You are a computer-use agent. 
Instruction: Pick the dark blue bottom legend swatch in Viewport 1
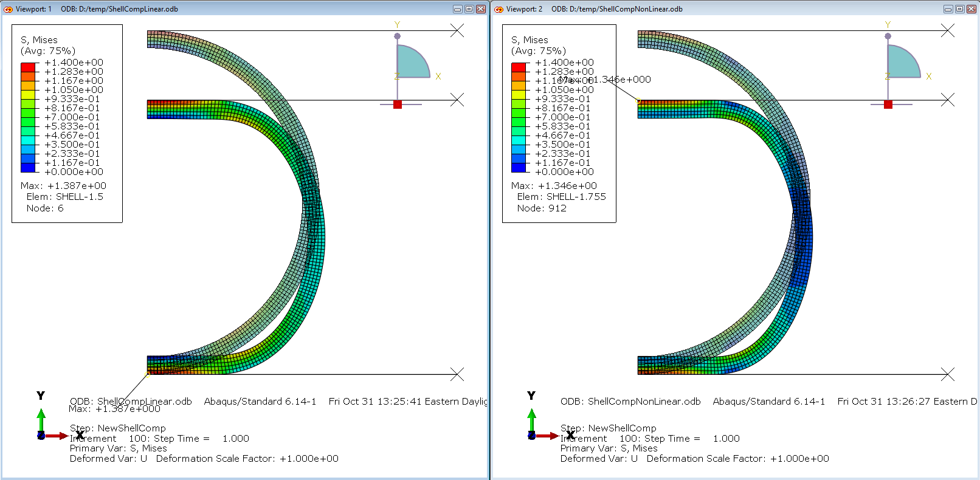28,167
